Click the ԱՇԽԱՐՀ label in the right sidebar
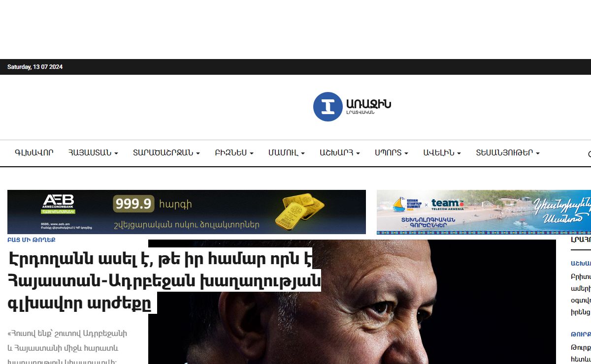This screenshot has width=591, height=364. point(581,263)
